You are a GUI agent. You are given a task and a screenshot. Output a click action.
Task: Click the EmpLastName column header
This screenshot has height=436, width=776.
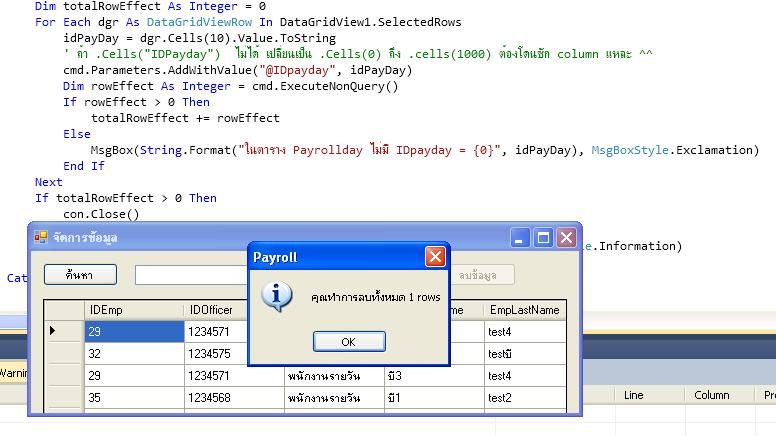[525, 310]
